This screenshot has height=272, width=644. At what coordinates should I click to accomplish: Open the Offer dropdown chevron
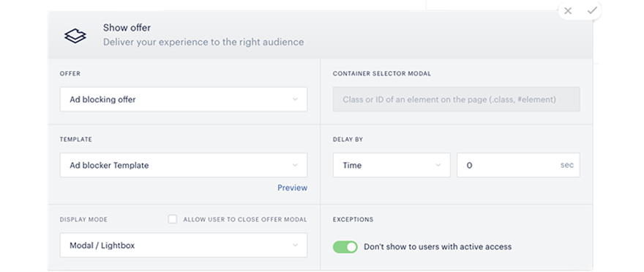pyautogui.click(x=295, y=99)
